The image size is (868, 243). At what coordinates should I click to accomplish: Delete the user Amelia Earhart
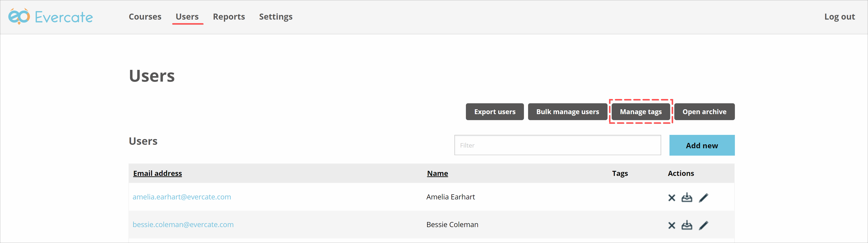pos(672,198)
